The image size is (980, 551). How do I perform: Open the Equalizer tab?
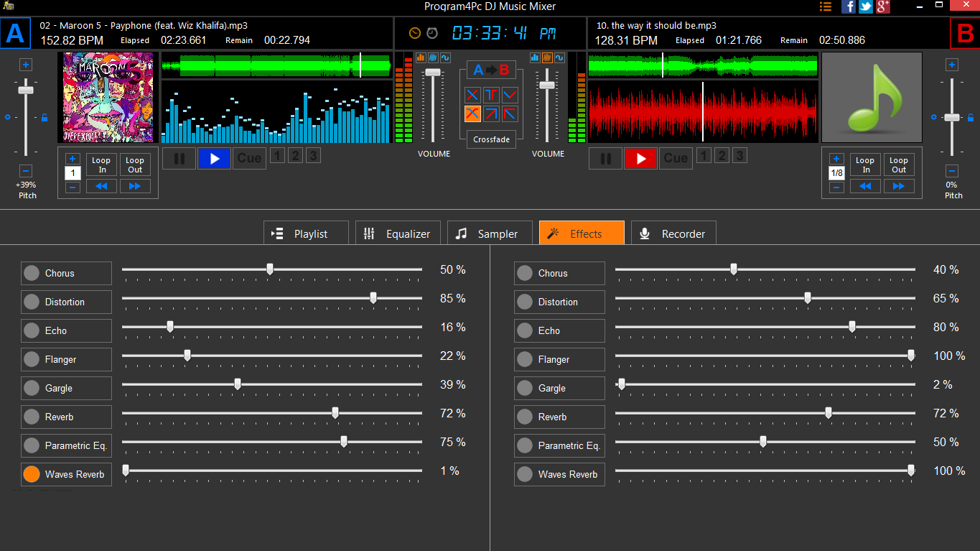tap(398, 233)
